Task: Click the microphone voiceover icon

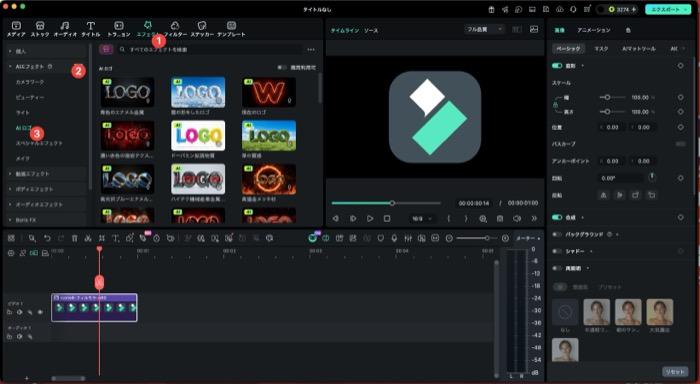Action: (x=394, y=238)
